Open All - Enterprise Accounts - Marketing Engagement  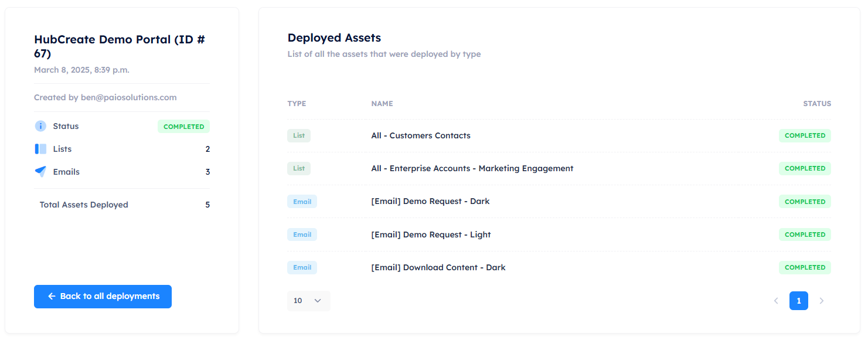pyautogui.click(x=472, y=168)
